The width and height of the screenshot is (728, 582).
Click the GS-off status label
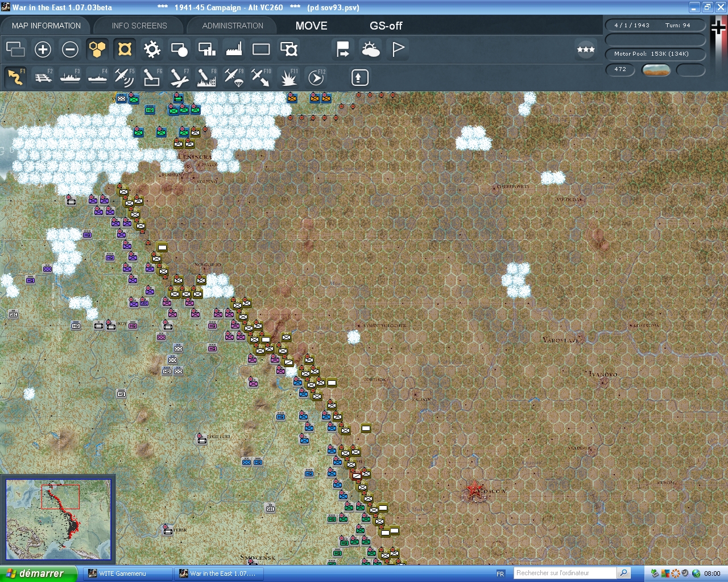pos(386,26)
